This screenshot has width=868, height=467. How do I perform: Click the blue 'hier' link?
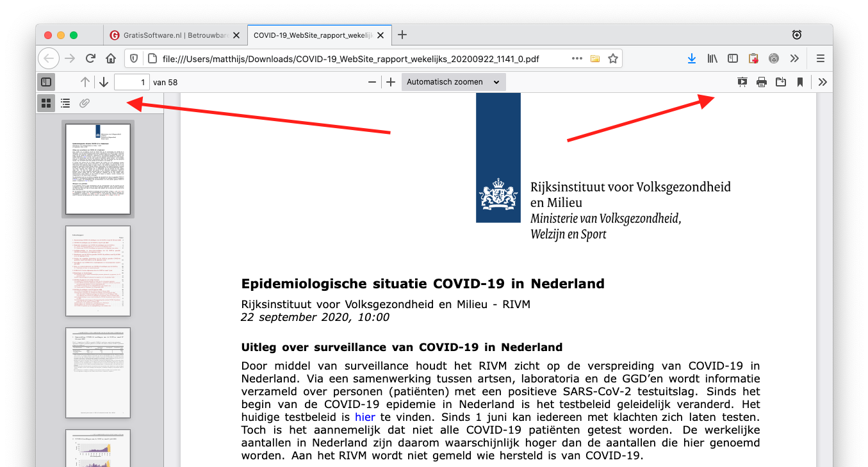(x=365, y=417)
